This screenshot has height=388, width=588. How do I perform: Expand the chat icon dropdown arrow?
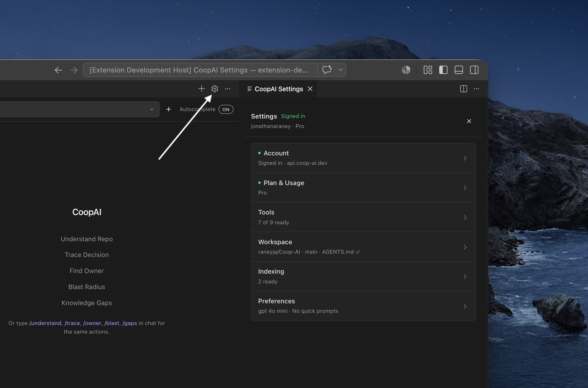tap(340, 70)
